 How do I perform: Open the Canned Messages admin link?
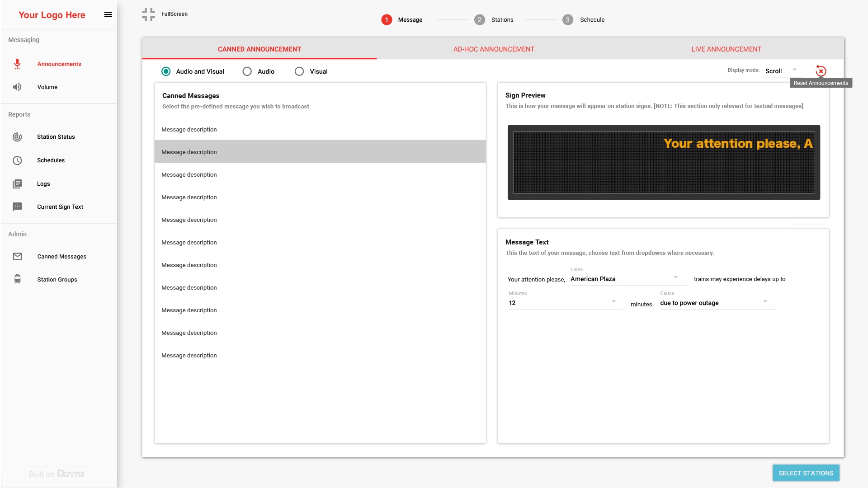[x=61, y=257]
